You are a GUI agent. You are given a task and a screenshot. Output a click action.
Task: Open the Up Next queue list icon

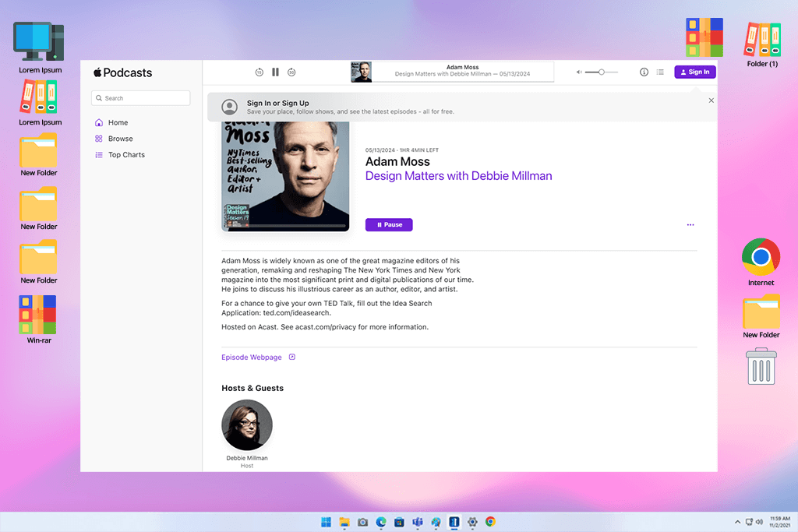click(x=660, y=72)
